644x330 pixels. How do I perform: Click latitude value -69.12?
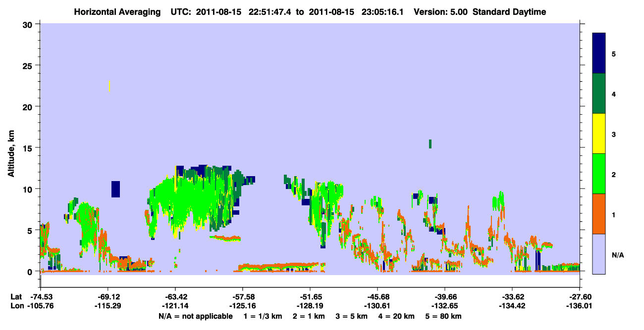(x=108, y=297)
